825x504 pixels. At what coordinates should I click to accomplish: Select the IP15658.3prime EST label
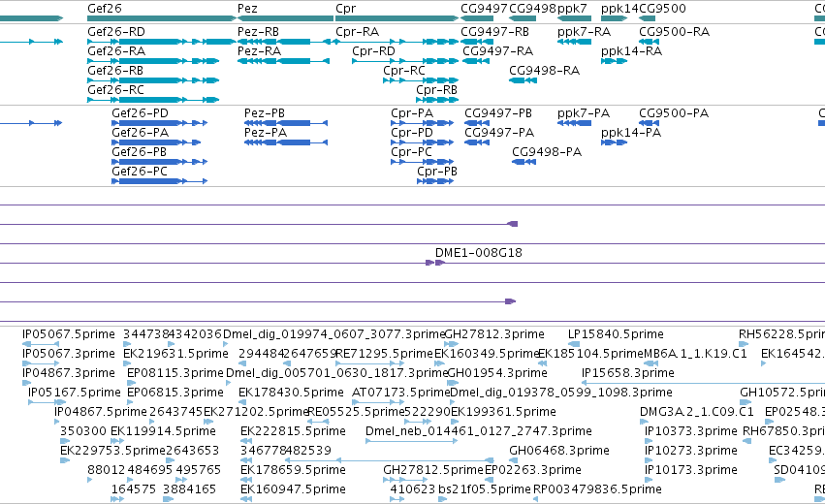pos(627,373)
